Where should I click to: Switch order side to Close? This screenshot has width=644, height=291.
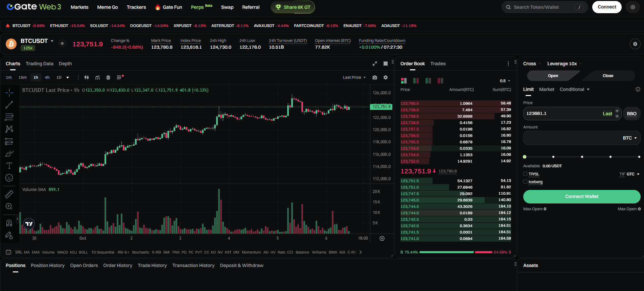(x=607, y=76)
